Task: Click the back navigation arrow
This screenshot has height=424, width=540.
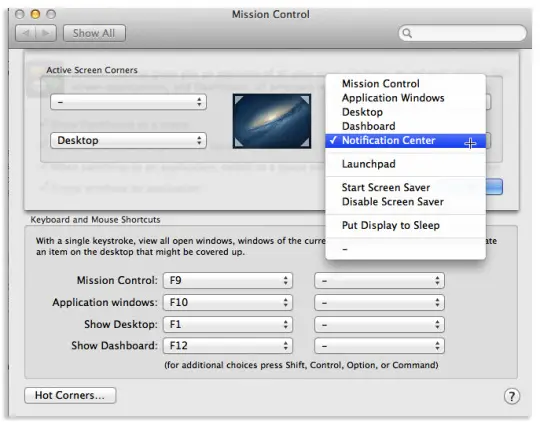Action: (26, 33)
